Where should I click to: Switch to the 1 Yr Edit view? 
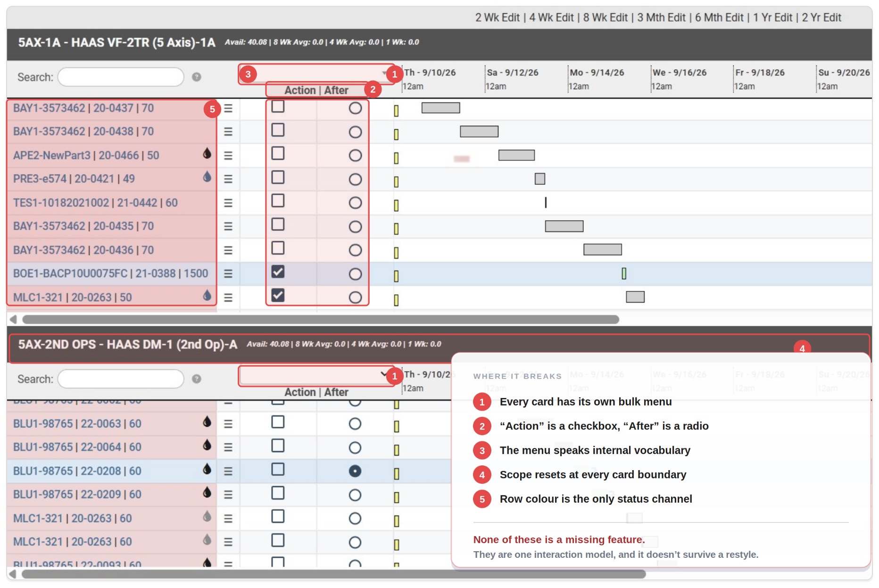click(772, 17)
